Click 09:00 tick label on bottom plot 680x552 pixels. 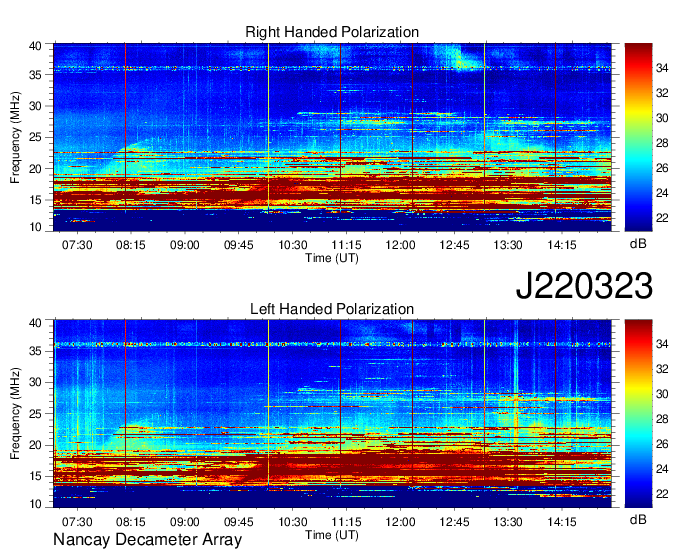[x=184, y=522]
